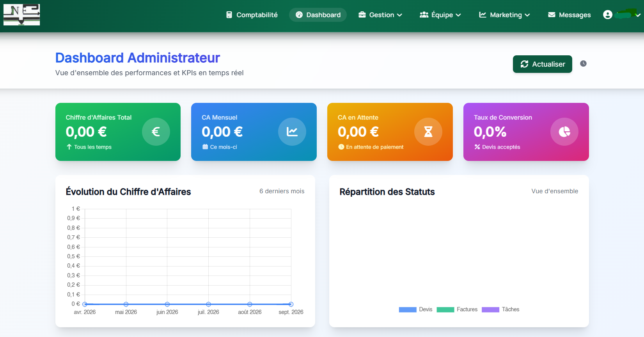Toggle the Tâches legend swatch

pyautogui.click(x=490, y=310)
